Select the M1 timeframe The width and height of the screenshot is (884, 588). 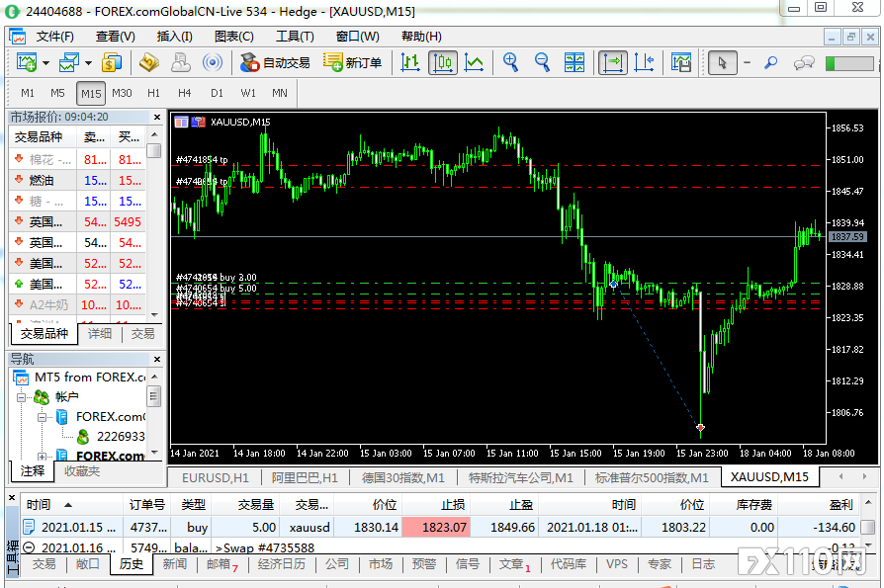[28, 93]
